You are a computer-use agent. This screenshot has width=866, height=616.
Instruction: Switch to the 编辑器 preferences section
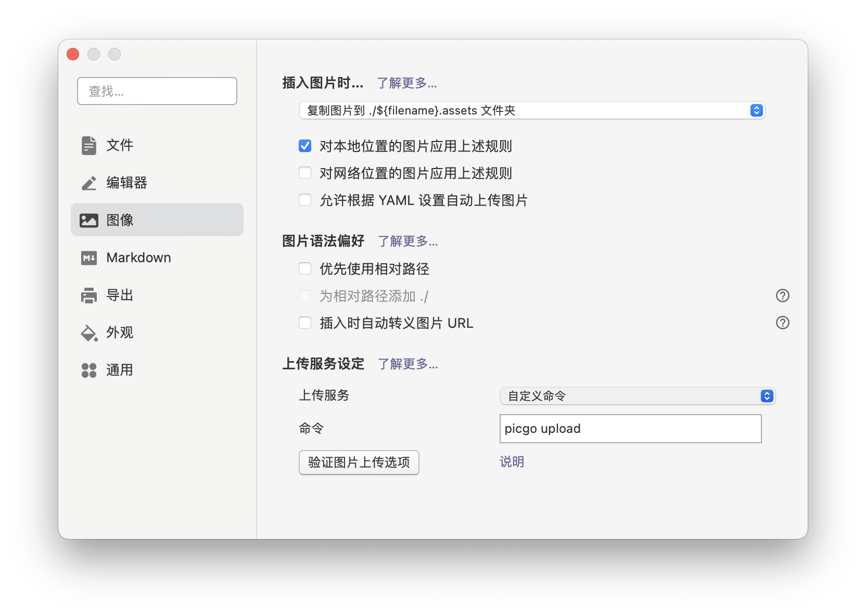point(157,183)
